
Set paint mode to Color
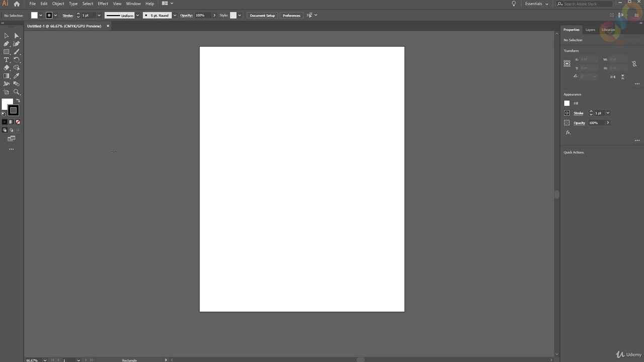tap(5, 122)
